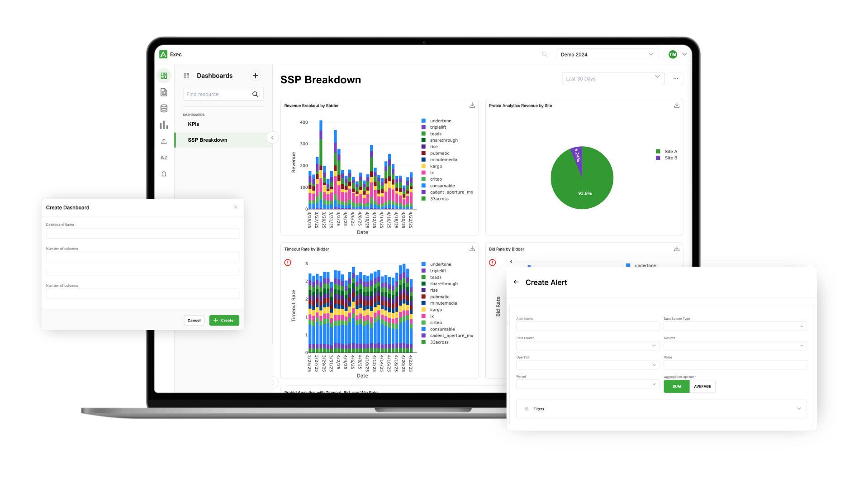This screenshot has width=868, height=489.
Task: Open the Last 30 Days date range dropdown
Action: (613, 78)
